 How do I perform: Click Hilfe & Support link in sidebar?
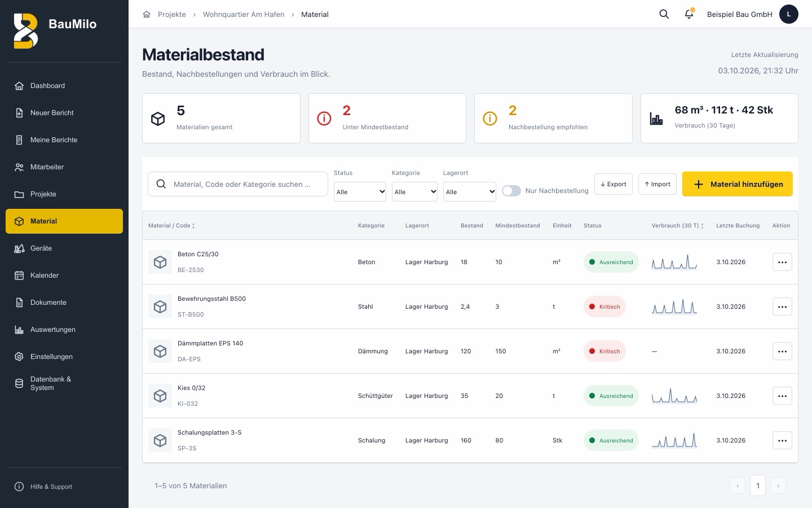coord(64,487)
